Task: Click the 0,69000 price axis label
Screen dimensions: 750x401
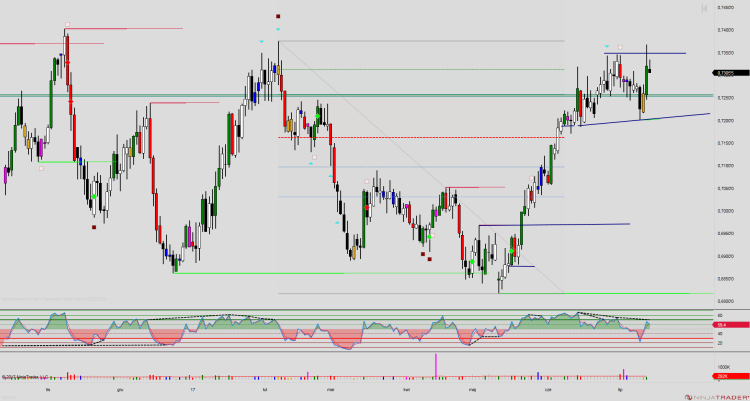Action: (x=725, y=256)
